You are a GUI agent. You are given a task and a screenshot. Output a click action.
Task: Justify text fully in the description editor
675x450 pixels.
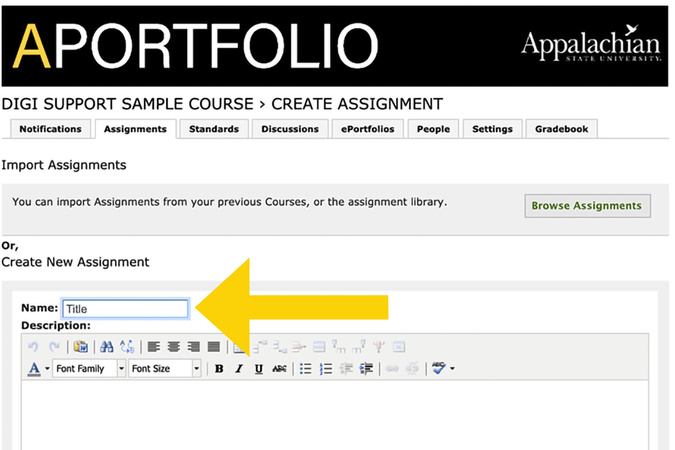(214, 347)
